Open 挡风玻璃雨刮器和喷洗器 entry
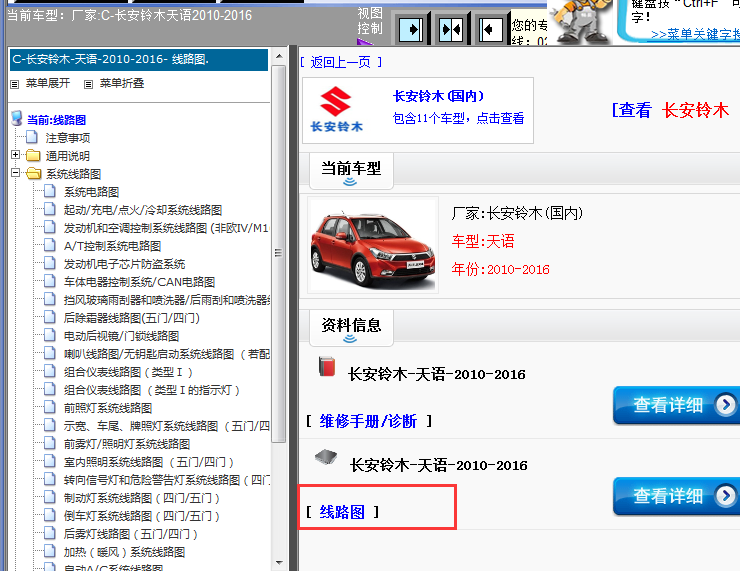Screen dimensions: 740x571 point(167,299)
